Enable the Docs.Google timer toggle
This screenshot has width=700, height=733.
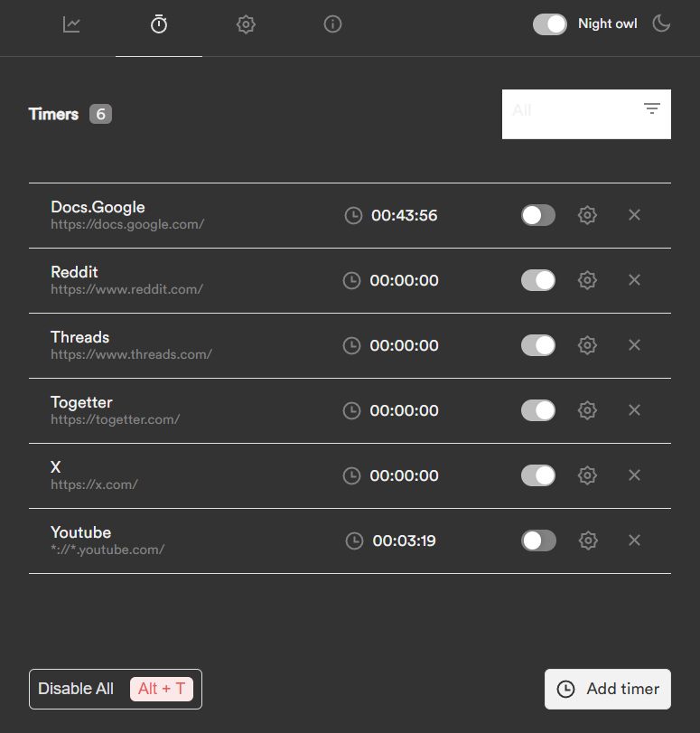click(x=538, y=215)
